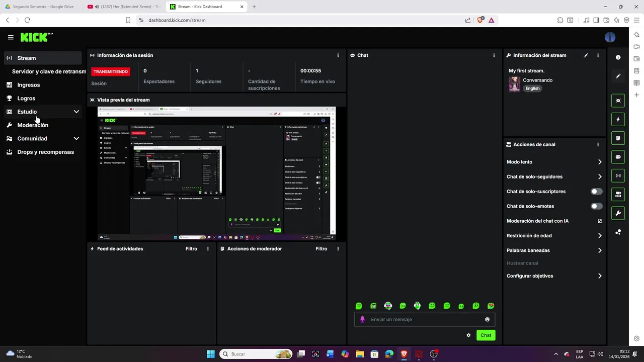Open chat settings gear icon
This screenshot has width=644, height=362.
point(468,335)
